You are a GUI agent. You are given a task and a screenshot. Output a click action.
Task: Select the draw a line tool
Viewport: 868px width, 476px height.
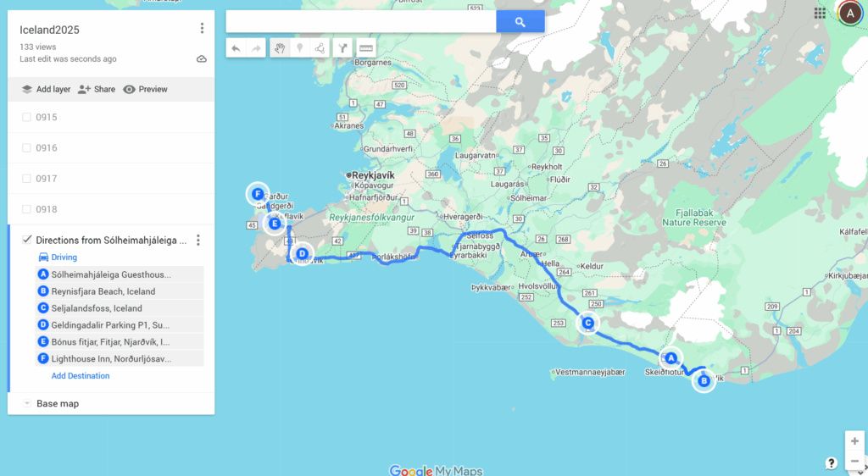point(320,48)
